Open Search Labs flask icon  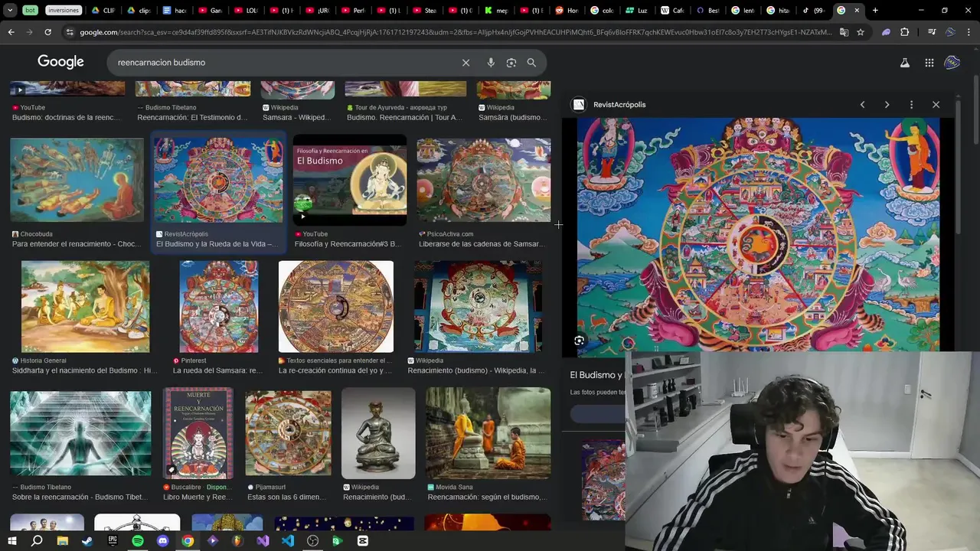tap(905, 63)
